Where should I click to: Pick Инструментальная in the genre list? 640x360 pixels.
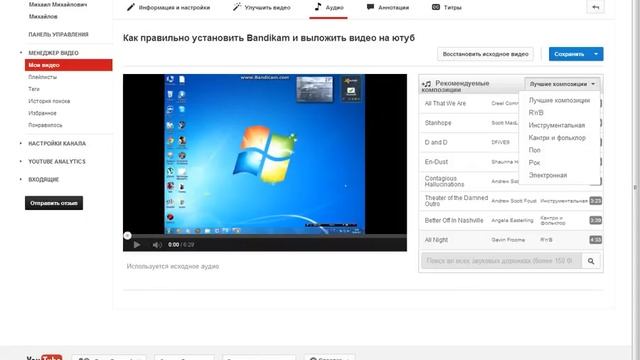click(557, 125)
